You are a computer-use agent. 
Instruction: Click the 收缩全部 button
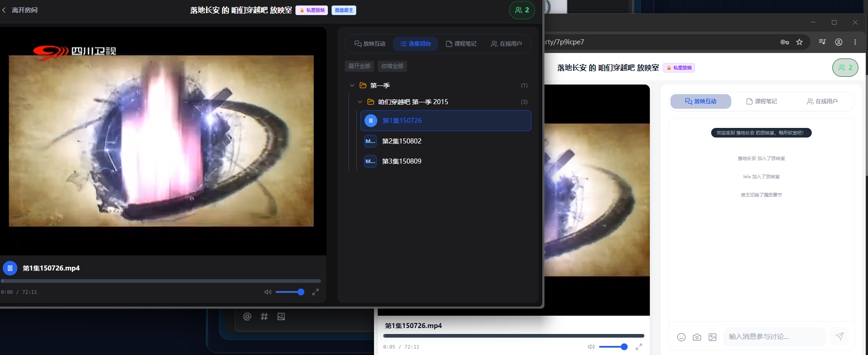(392, 66)
